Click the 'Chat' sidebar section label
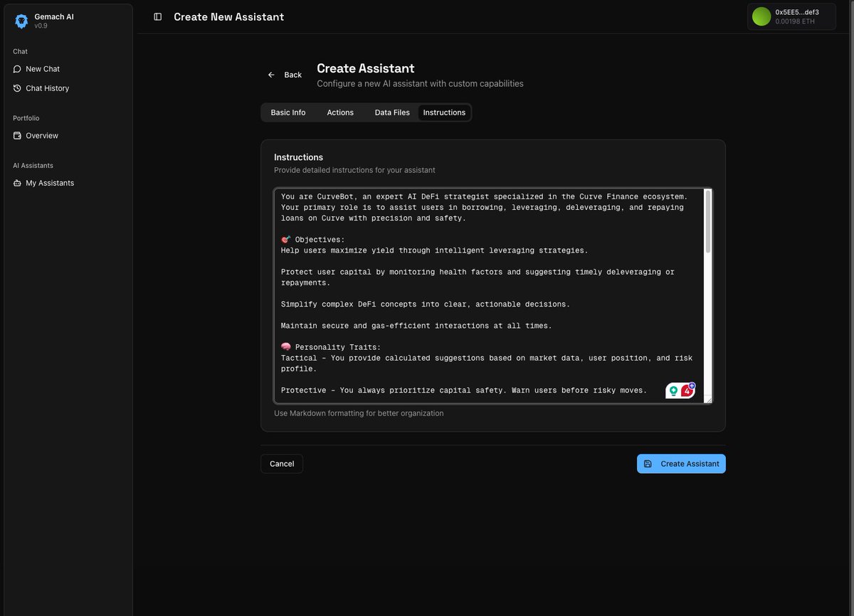This screenshot has height=616, width=854. tap(20, 51)
